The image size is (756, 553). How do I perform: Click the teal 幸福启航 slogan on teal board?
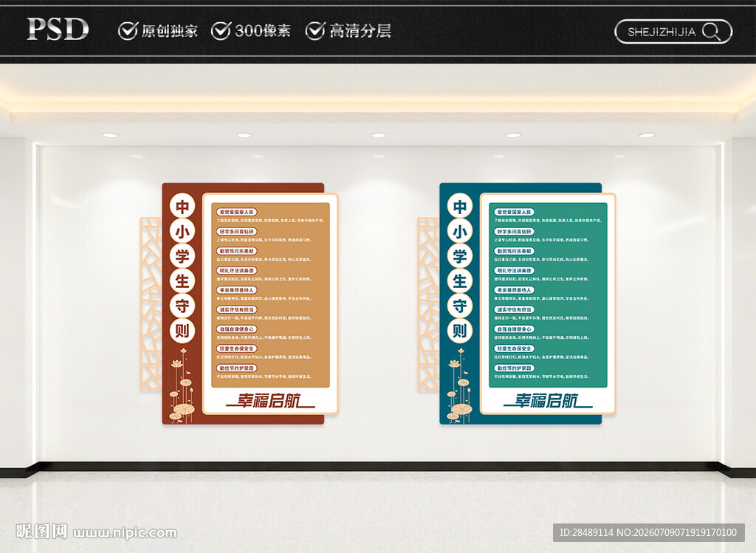pyautogui.click(x=549, y=401)
